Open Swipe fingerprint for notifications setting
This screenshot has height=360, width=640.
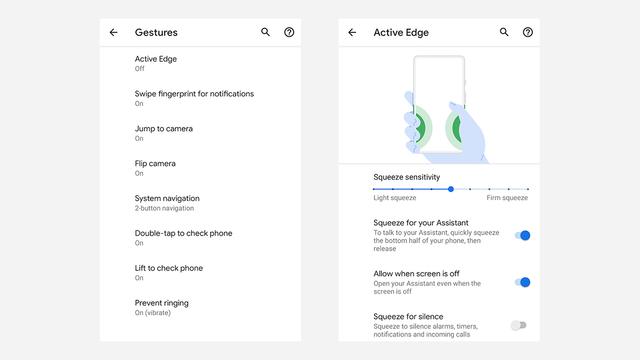[200, 98]
